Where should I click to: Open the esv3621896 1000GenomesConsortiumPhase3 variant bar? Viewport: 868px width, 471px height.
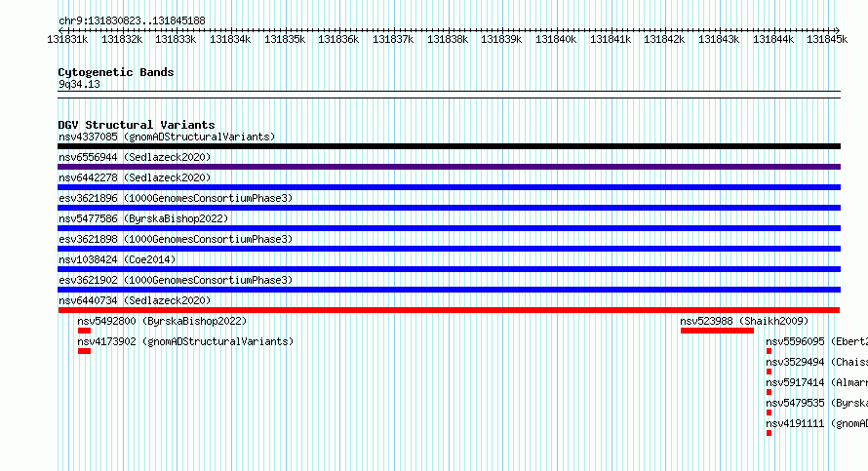point(449,208)
